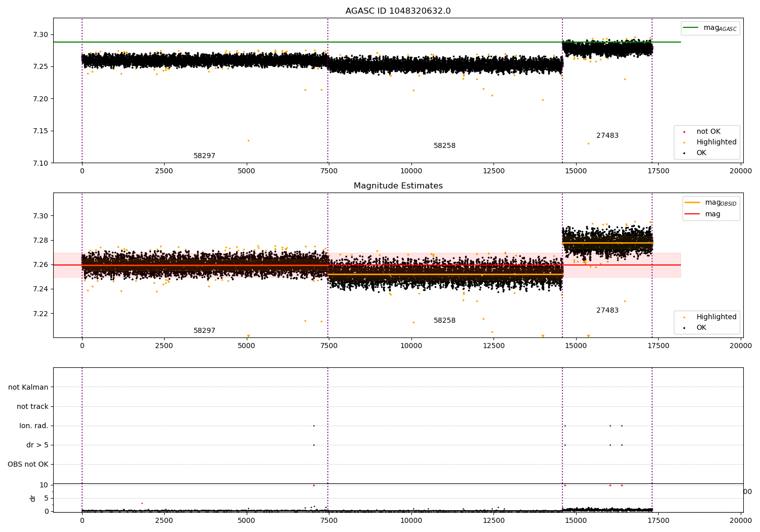Viewport: 760px width, 532px height.
Task: Click the 10000 x-axis tick under Magnitude Estimates
Action: 411,346
